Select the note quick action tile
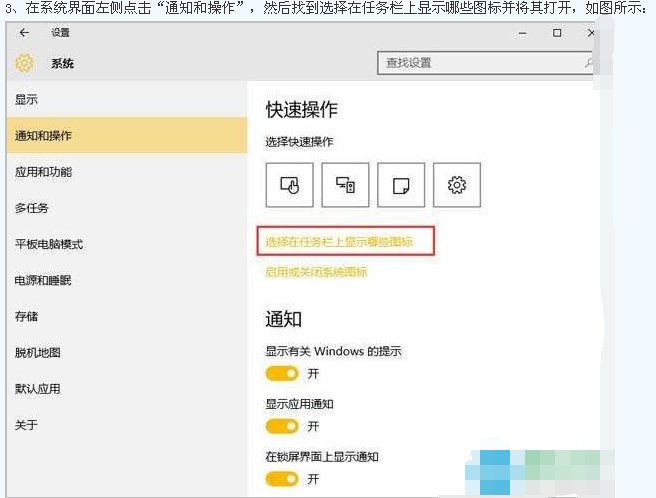Viewport: 656px width, 498px height. click(x=401, y=185)
